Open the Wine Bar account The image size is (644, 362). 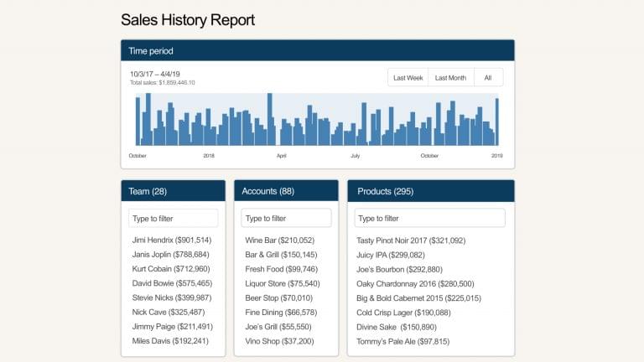coord(279,240)
